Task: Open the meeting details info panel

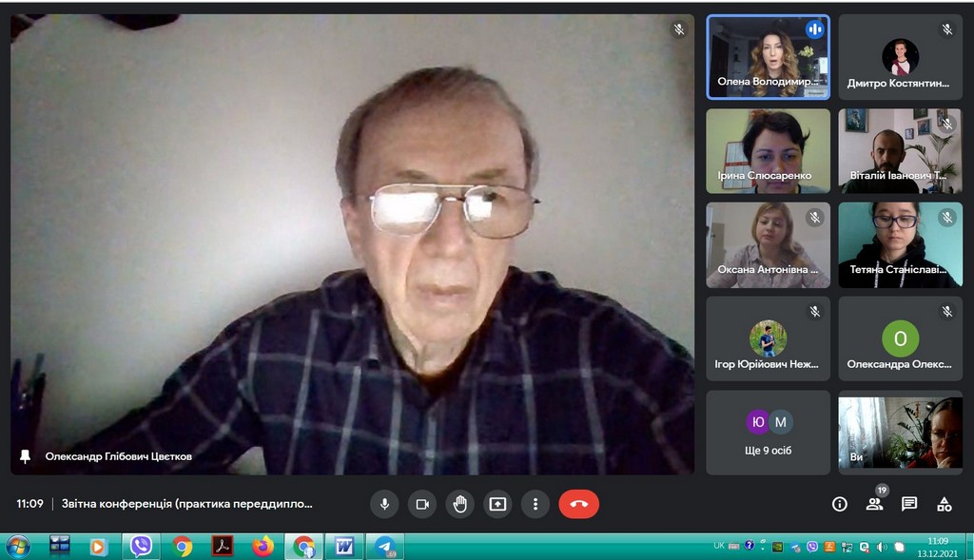Action: [x=839, y=504]
